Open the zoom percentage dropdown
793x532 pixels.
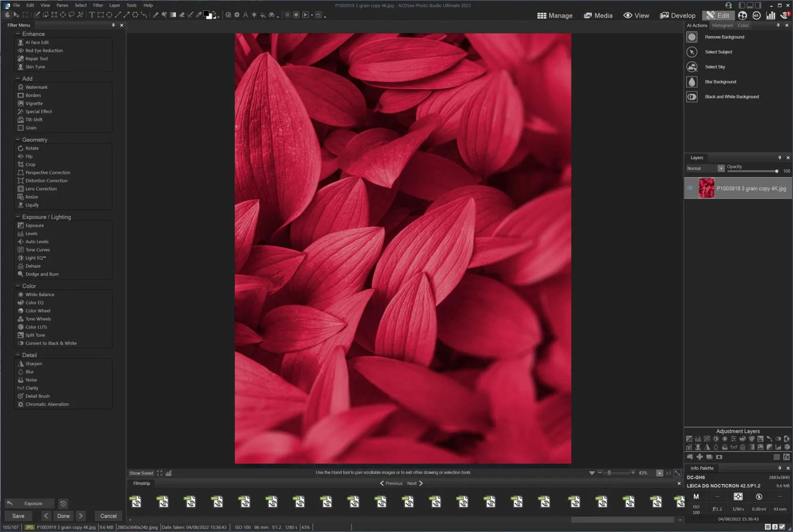pos(659,473)
